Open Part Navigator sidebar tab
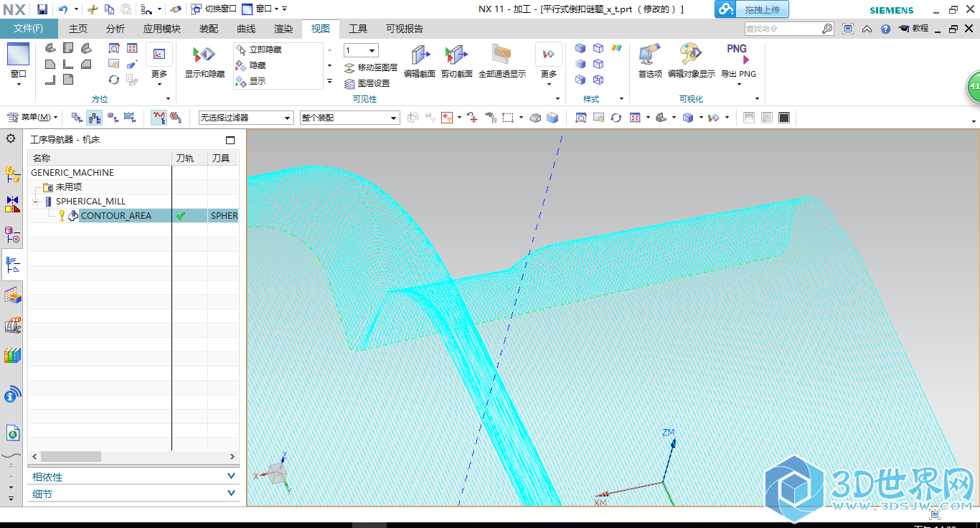980x528 pixels. pyautogui.click(x=12, y=235)
